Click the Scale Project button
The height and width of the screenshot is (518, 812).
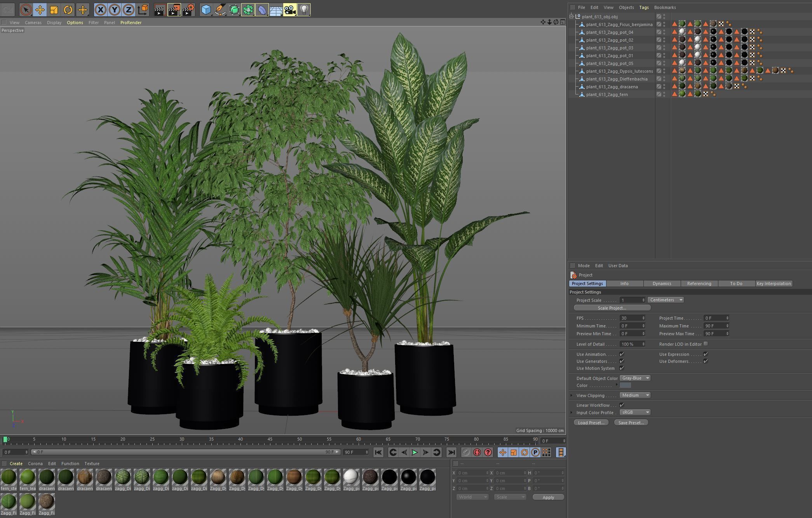[x=612, y=308]
